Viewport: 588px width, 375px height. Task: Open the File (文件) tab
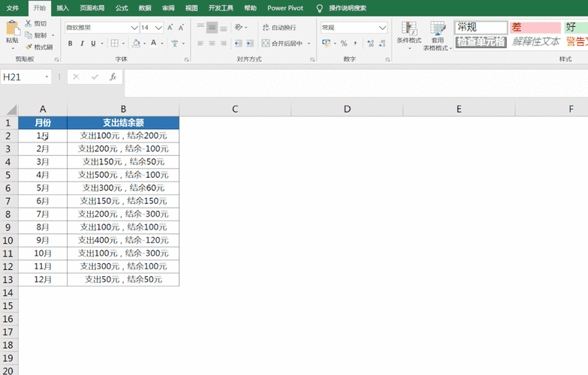[12, 7]
